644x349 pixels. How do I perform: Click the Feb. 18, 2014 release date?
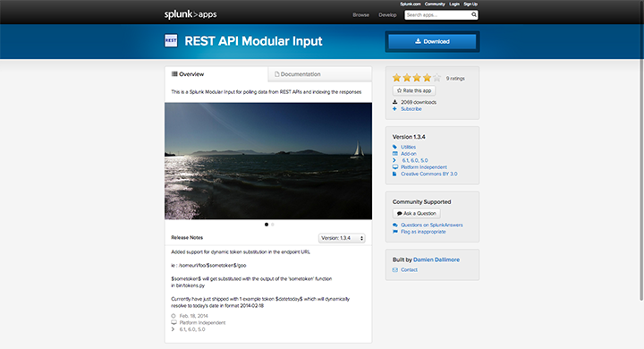coord(193,316)
